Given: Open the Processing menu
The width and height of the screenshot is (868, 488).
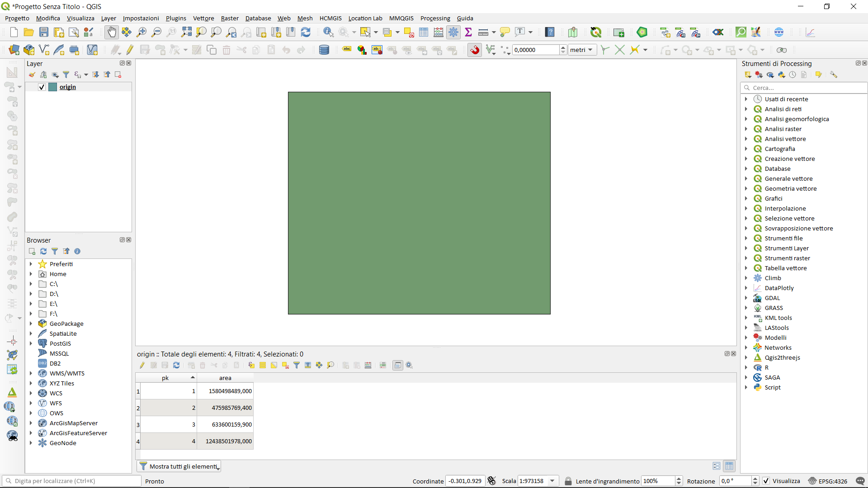Looking at the screenshot, I should click(x=435, y=18).
